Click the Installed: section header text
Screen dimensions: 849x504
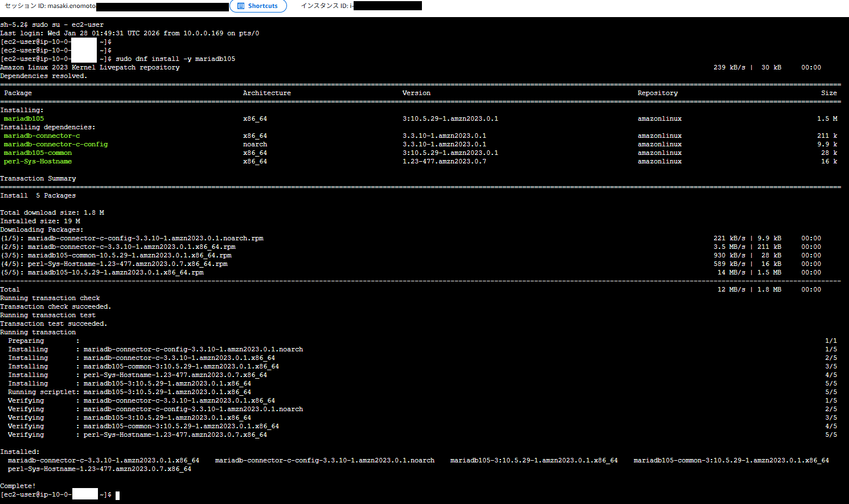pyautogui.click(x=20, y=452)
